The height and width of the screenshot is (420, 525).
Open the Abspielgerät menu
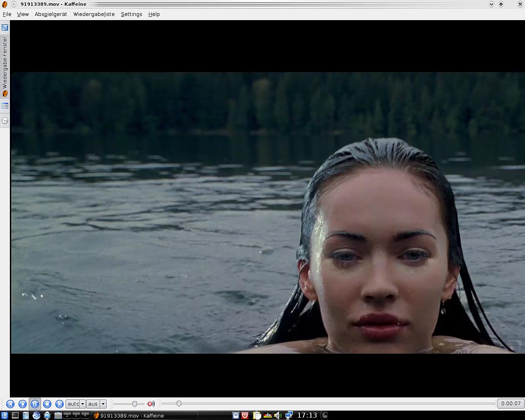[50, 14]
